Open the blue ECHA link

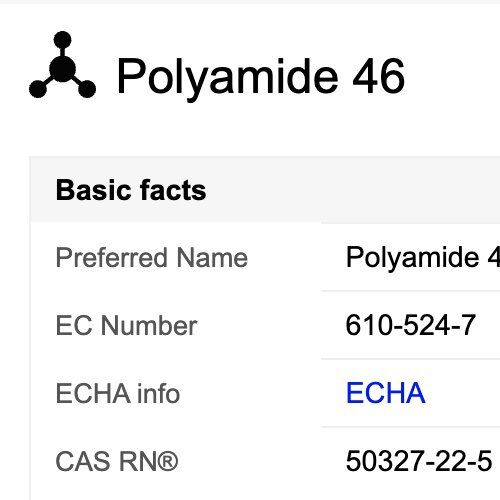(386, 393)
